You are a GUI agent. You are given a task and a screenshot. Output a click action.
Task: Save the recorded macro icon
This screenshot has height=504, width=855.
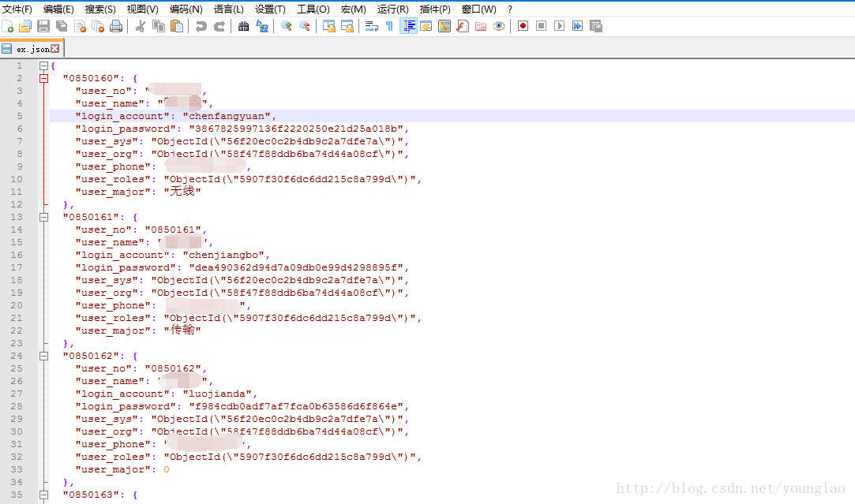point(595,26)
